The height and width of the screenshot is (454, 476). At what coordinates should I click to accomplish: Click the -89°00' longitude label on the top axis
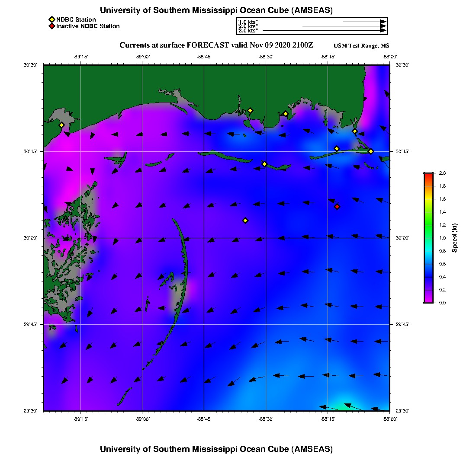[142, 57]
